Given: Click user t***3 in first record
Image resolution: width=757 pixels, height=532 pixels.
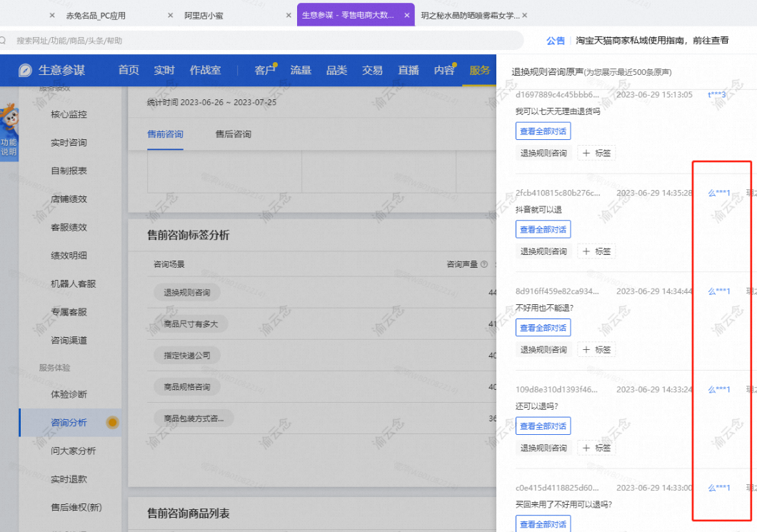Looking at the screenshot, I should click(716, 95).
